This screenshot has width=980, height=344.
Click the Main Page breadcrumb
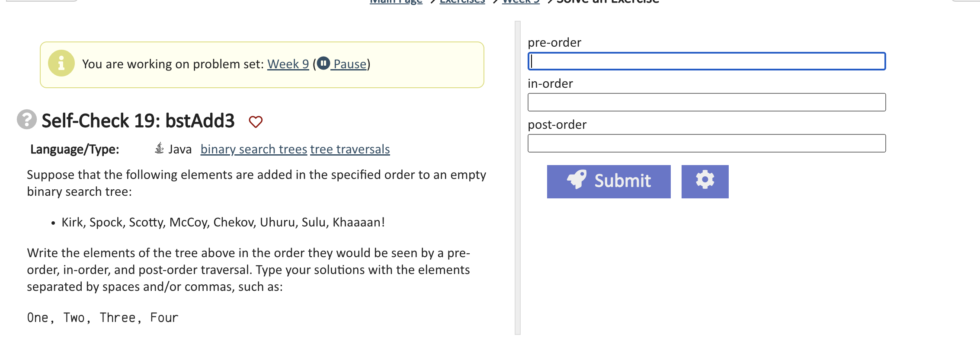click(395, 2)
